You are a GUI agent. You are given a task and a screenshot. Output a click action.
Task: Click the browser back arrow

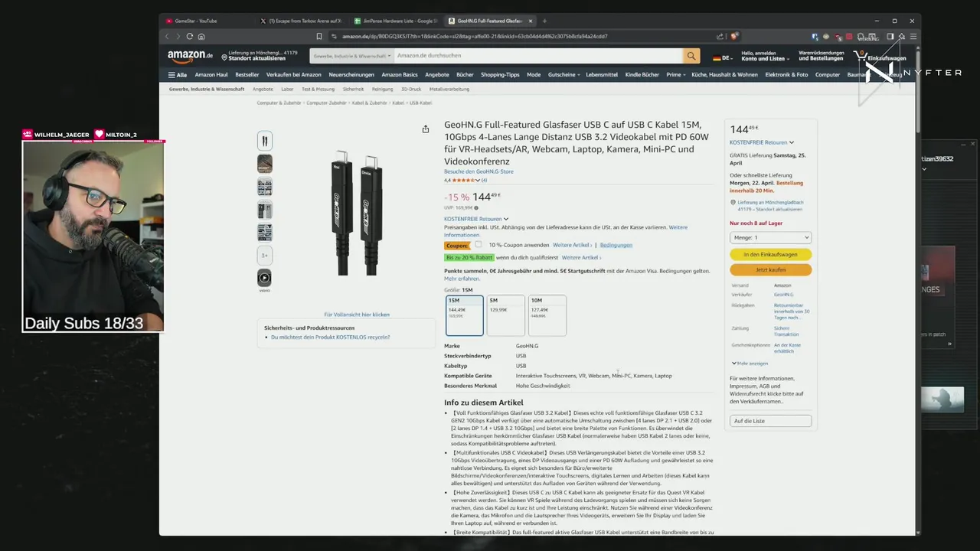coord(168,36)
